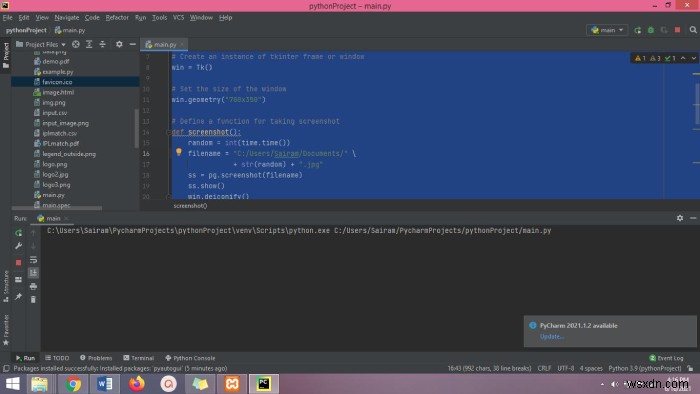Click the lightbulb intention icon on line 16

pyautogui.click(x=179, y=152)
